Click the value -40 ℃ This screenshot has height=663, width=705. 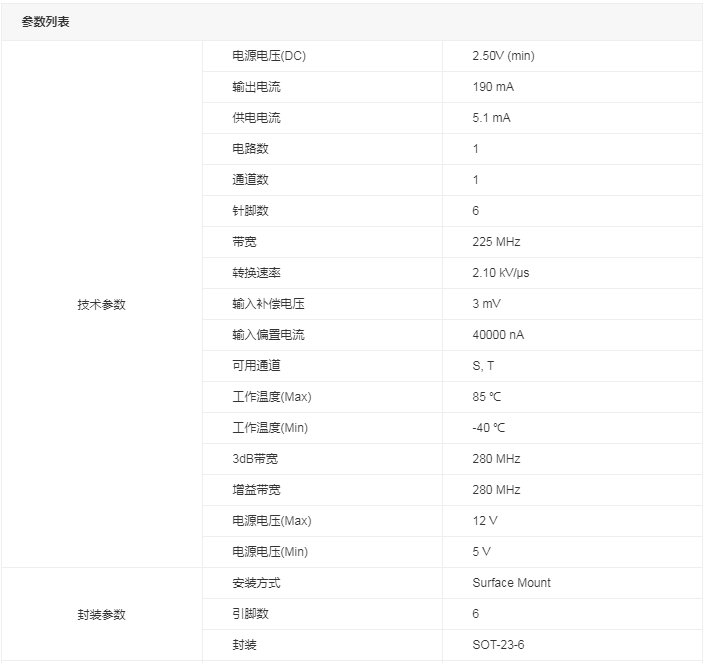pos(488,428)
